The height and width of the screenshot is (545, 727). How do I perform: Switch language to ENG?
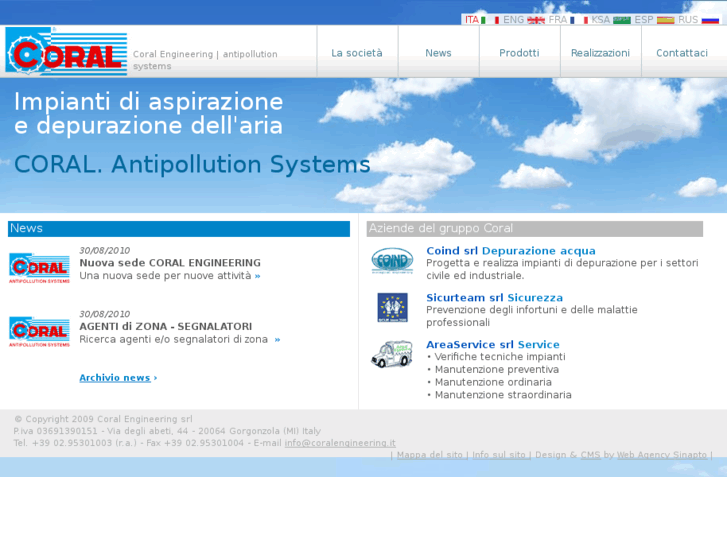(x=513, y=20)
